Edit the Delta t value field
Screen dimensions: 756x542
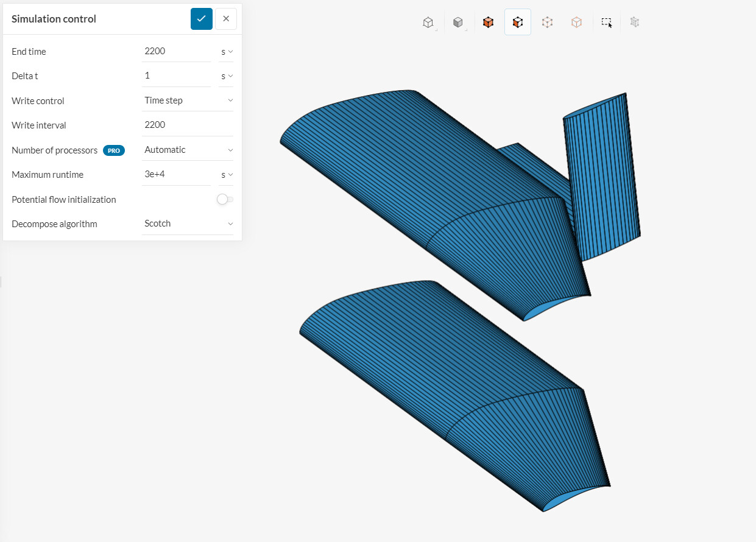[177, 76]
